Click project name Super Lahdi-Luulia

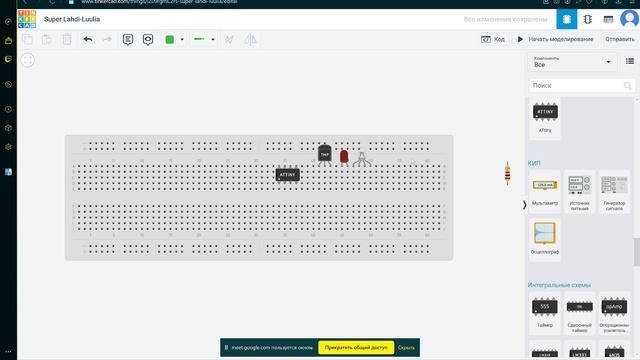click(x=72, y=19)
